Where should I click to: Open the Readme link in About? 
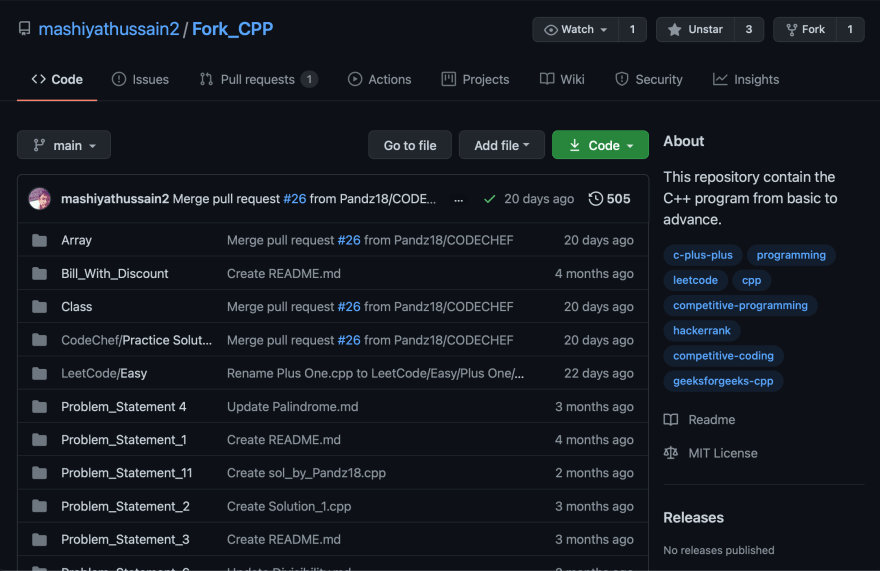[x=699, y=420]
